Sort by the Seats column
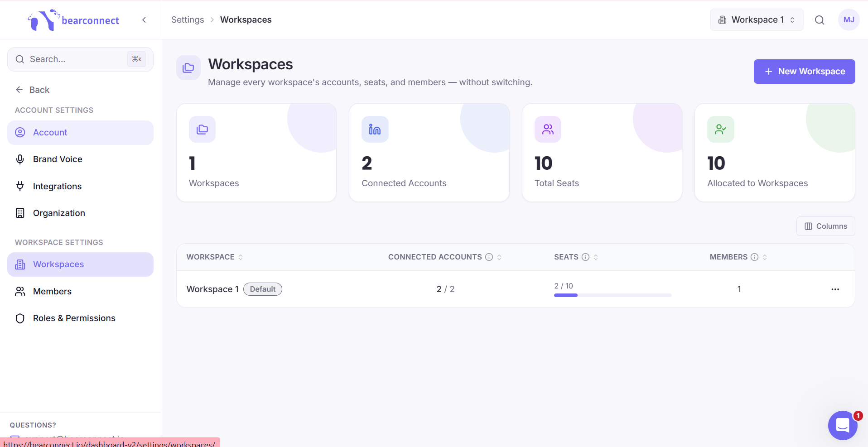 coord(596,257)
